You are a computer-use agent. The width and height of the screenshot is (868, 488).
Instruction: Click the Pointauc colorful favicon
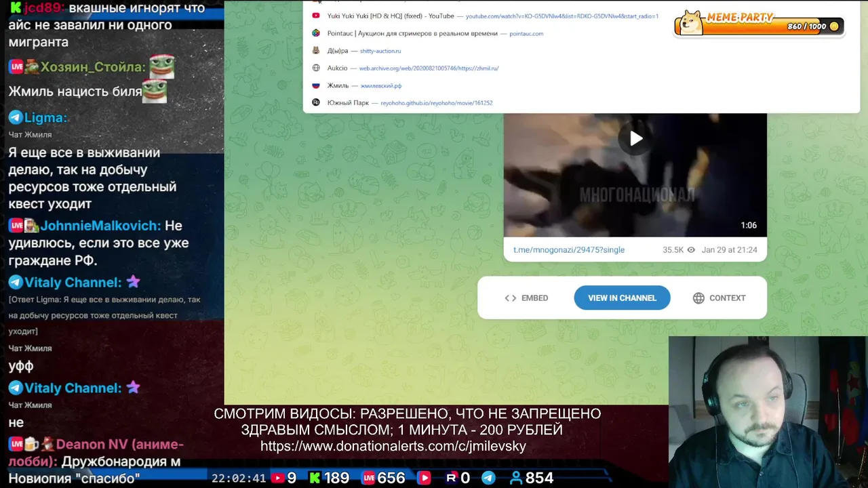pos(316,33)
